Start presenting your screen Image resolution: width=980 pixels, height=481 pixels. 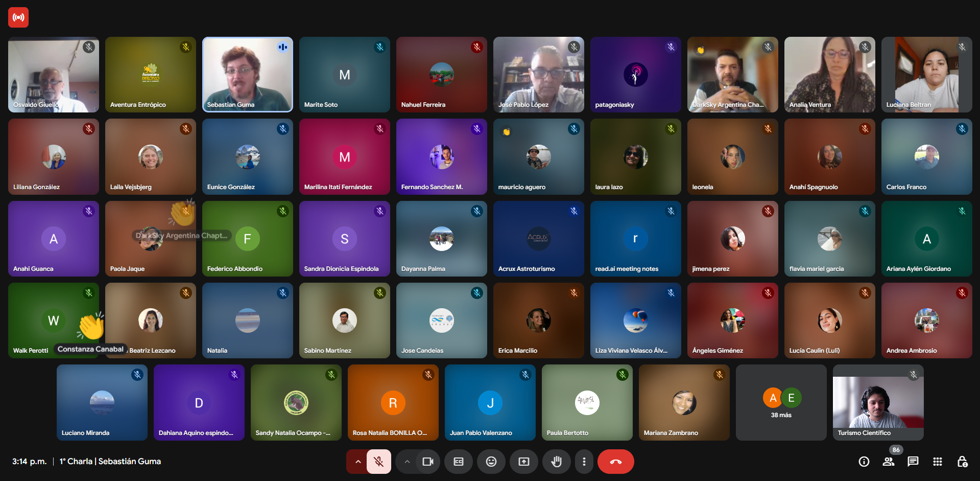pos(523,462)
